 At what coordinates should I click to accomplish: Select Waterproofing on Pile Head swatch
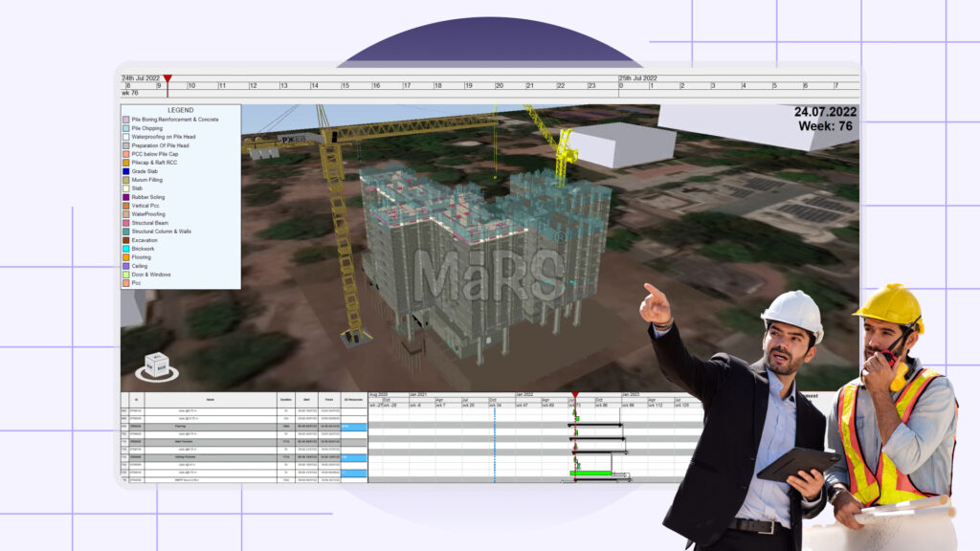click(126, 137)
